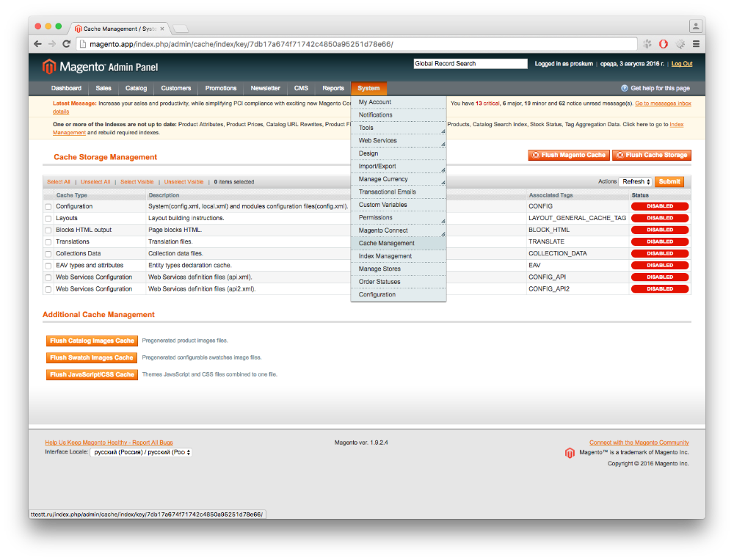This screenshot has height=560, width=734.
Task: Click the help question mark icon
Action: (624, 88)
